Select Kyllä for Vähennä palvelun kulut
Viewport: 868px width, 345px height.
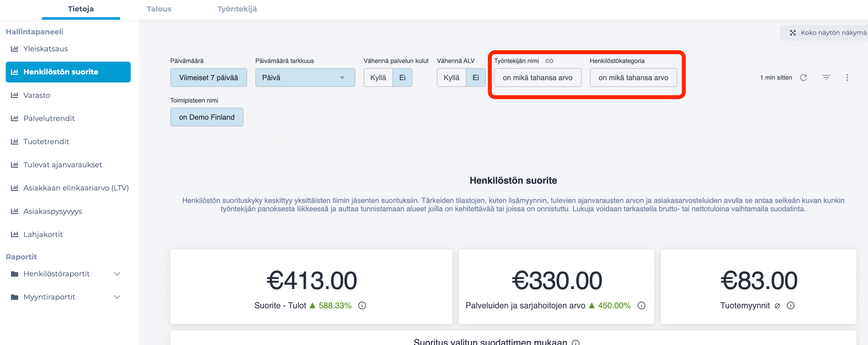[x=378, y=78]
